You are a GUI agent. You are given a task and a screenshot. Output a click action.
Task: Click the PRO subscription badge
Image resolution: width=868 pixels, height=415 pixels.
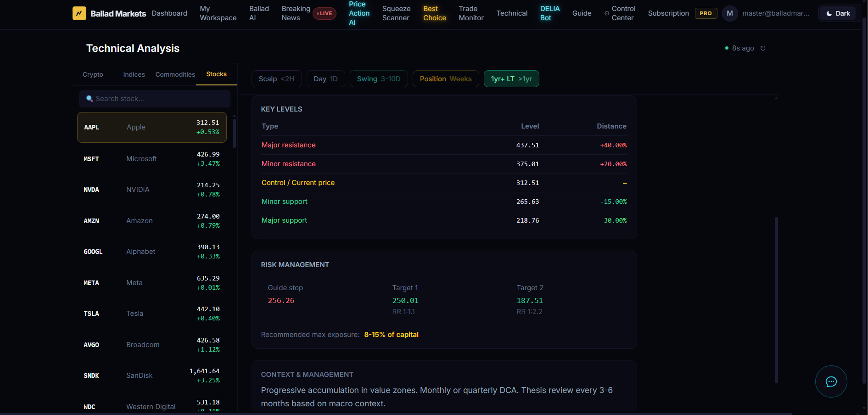pyautogui.click(x=706, y=13)
